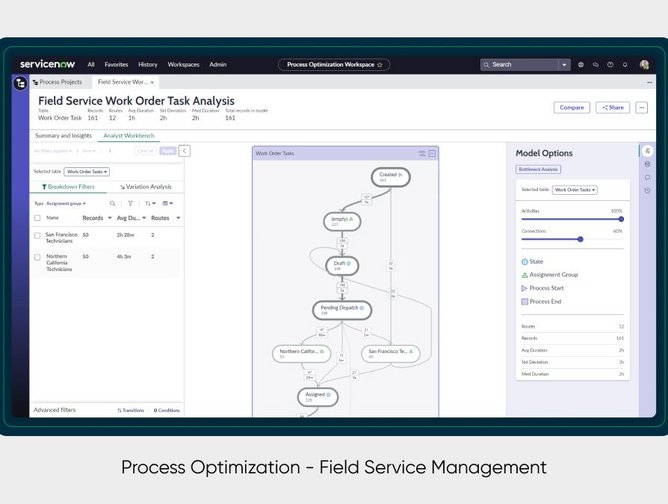Click the funnel filter icon in breakdown toolbar
The width and height of the screenshot is (668, 504).
[130, 204]
